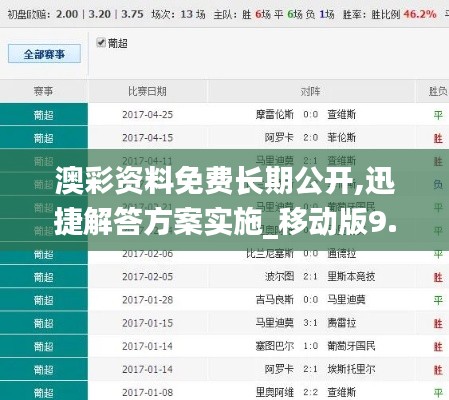Open team 波尔图
The width and height of the screenshot is (449, 400).
pyautogui.click(x=279, y=277)
